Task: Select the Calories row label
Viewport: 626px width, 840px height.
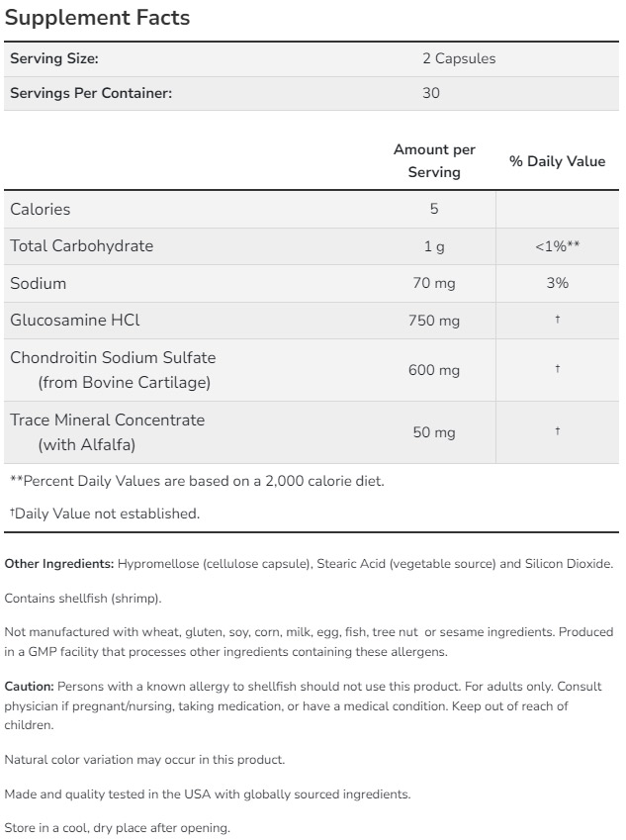Action: pos(41,209)
